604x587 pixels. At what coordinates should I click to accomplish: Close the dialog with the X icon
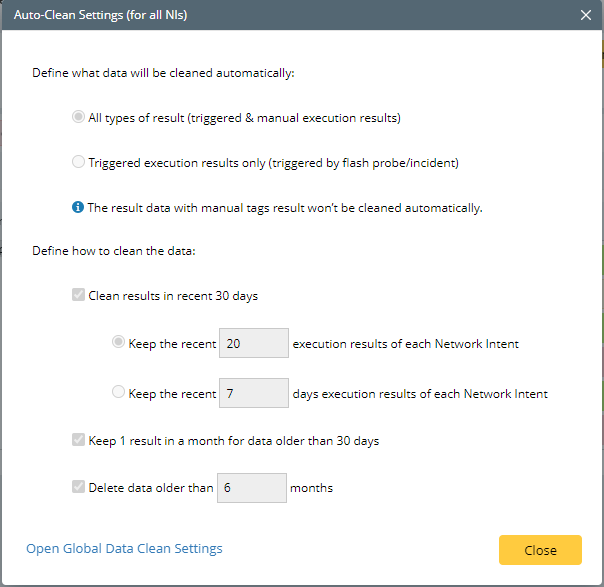[x=585, y=15]
